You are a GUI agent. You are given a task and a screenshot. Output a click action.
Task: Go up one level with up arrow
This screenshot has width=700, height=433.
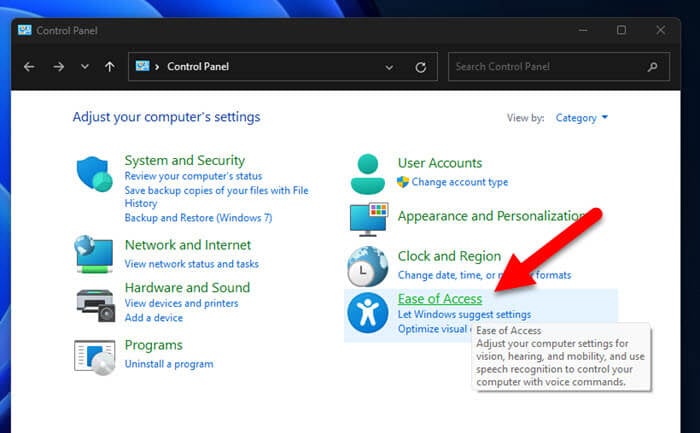click(110, 67)
